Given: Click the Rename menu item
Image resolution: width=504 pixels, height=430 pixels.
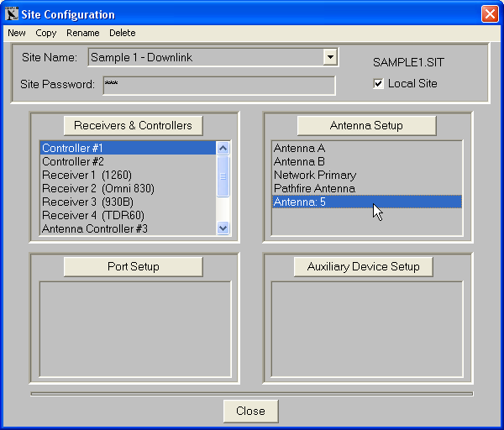Looking at the screenshot, I should point(83,33).
